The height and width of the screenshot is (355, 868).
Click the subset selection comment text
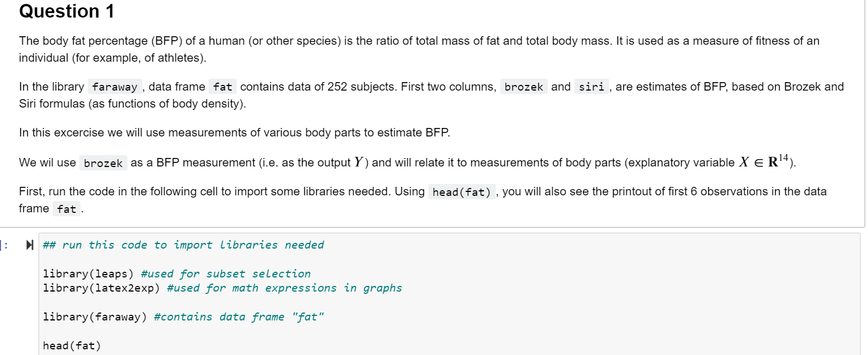coord(225,273)
